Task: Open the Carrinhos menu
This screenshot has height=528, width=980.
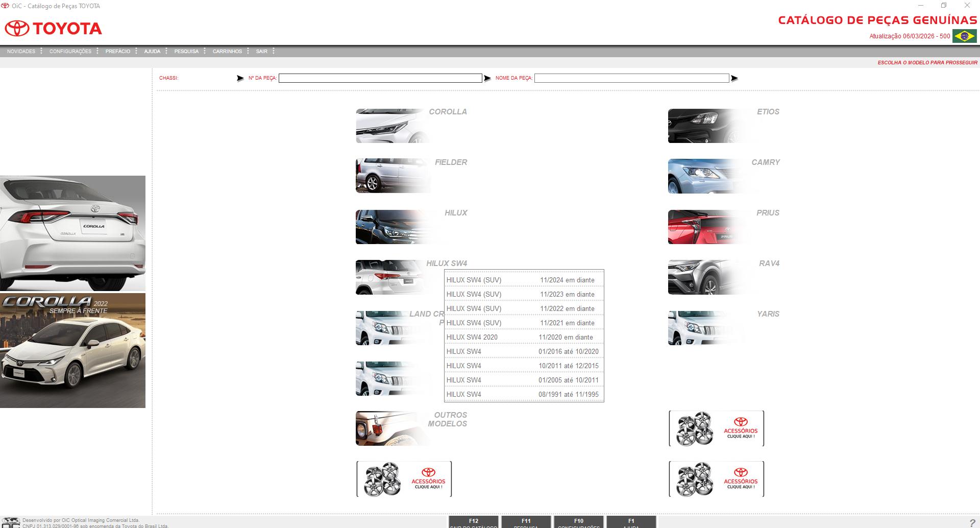Action: pyautogui.click(x=228, y=51)
